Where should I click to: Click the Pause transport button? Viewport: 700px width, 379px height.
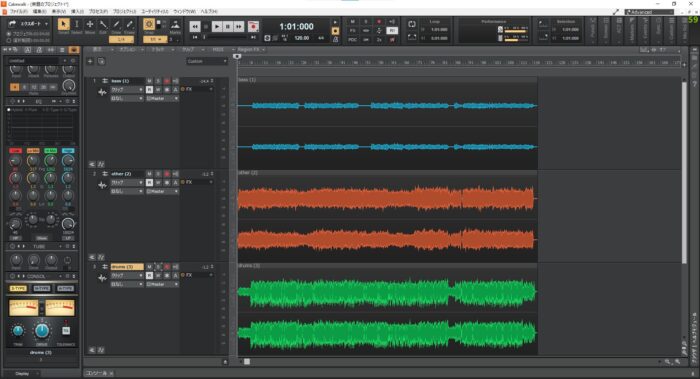pyautogui.click(x=228, y=27)
